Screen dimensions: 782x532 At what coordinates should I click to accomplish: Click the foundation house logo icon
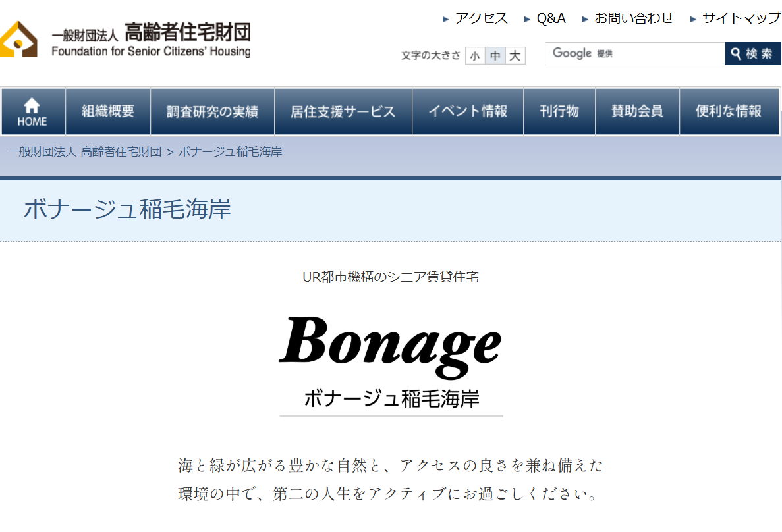pyautogui.click(x=18, y=40)
